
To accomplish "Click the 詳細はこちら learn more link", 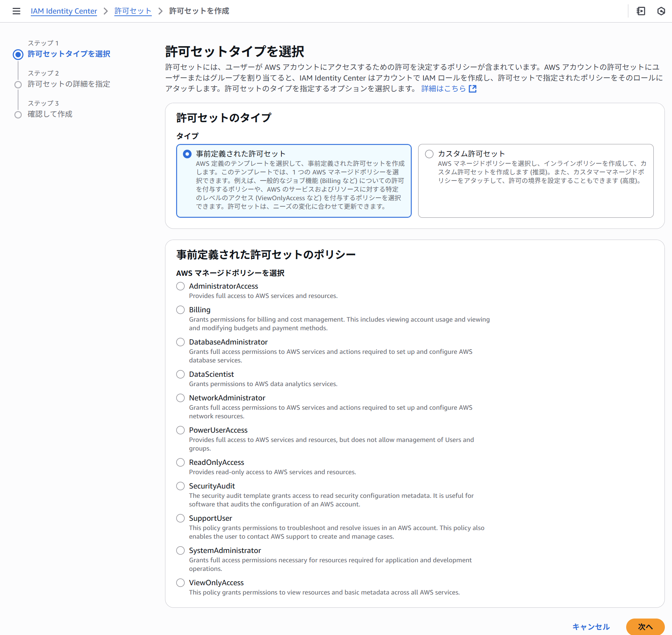I will (444, 89).
